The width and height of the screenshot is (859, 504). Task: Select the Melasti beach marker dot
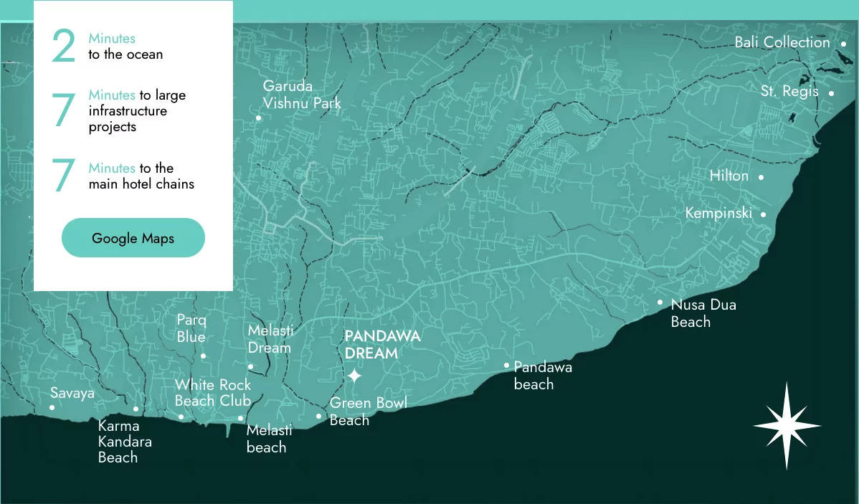(241, 419)
